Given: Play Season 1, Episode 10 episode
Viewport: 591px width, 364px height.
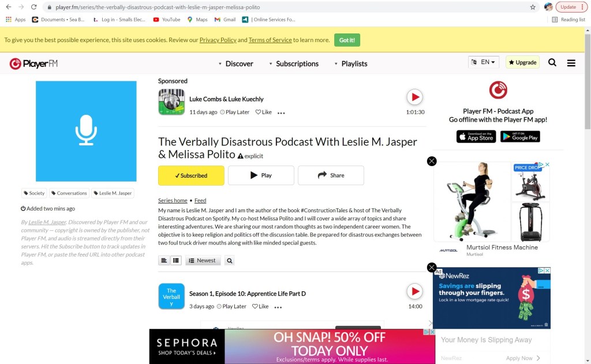Looking at the screenshot, I should [x=414, y=291].
